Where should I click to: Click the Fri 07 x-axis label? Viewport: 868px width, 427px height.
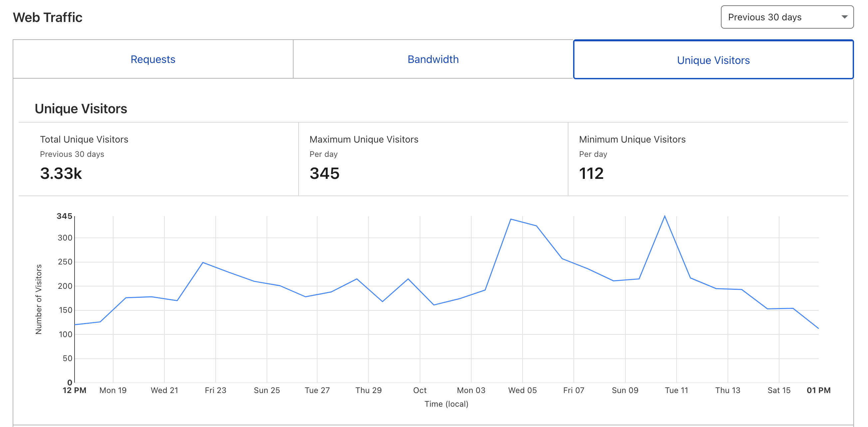click(573, 390)
